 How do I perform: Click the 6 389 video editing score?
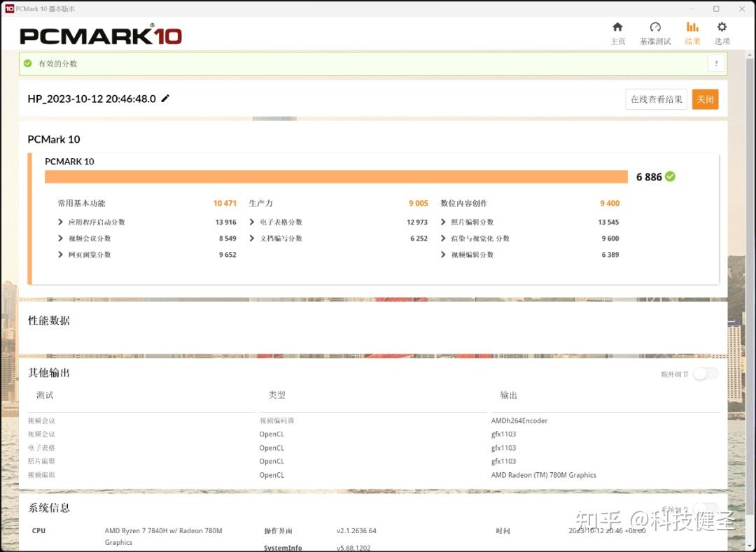tap(610, 255)
